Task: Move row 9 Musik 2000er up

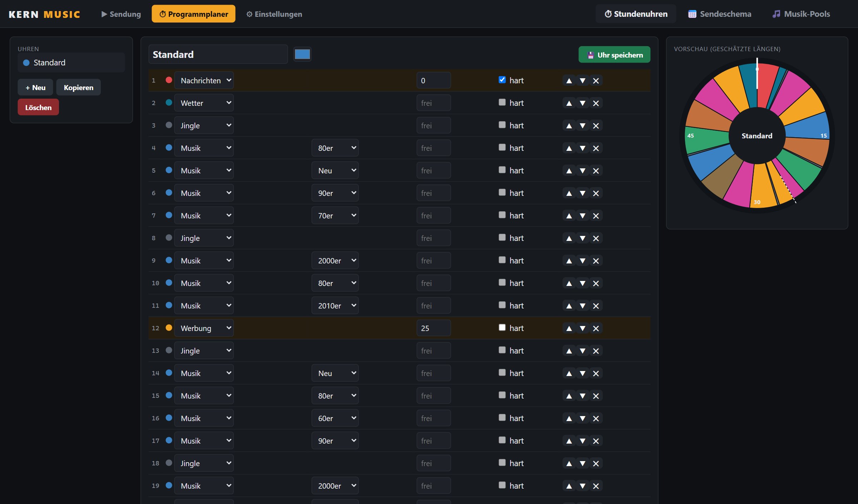Action: pyautogui.click(x=569, y=261)
